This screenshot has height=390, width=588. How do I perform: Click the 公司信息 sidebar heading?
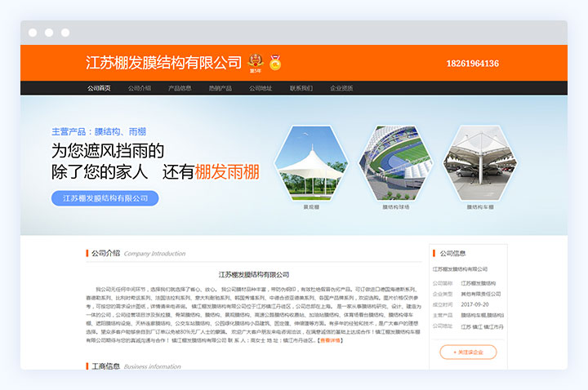tap(449, 253)
